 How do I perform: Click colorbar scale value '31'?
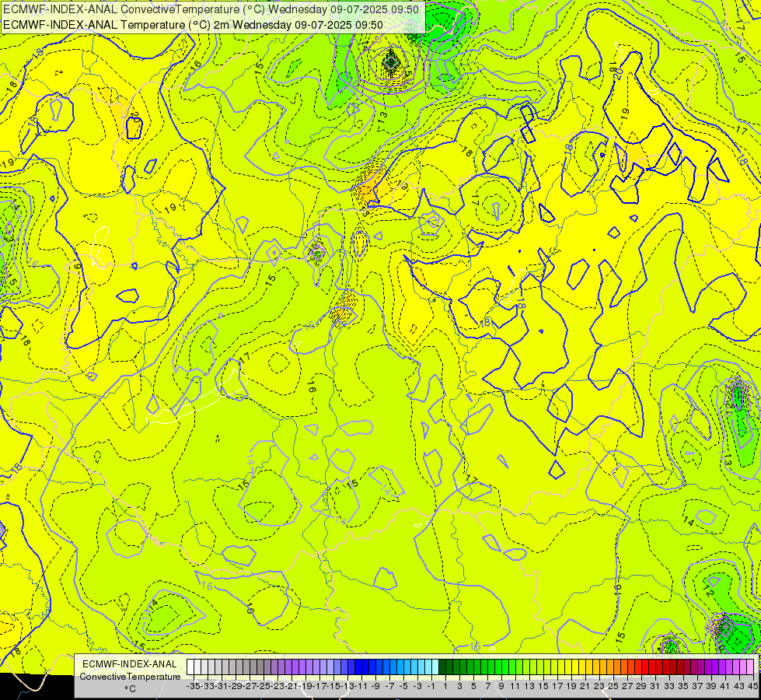[x=655, y=686]
